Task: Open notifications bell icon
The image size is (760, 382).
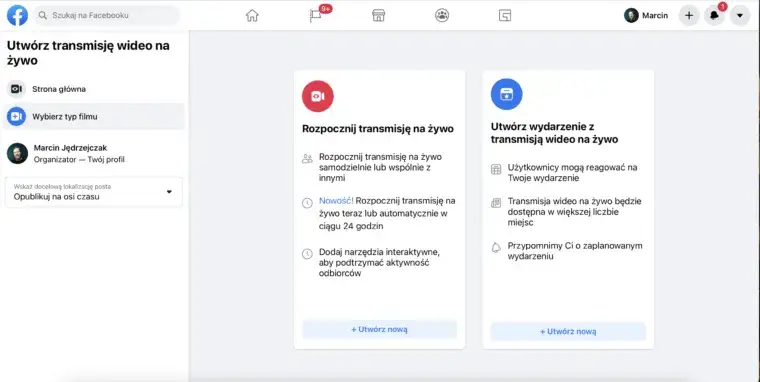Action: click(714, 16)
